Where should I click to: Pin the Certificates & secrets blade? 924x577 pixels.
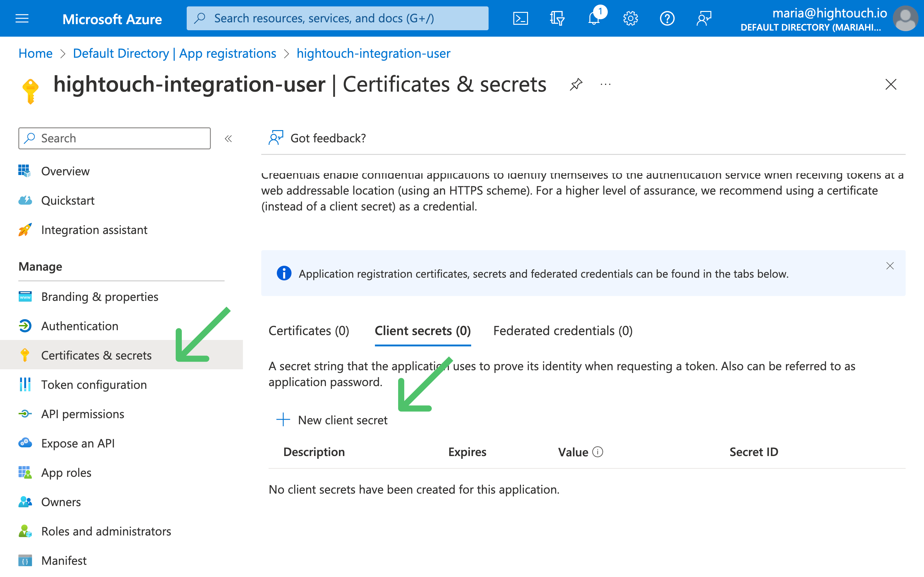click(x=576, y=84)
